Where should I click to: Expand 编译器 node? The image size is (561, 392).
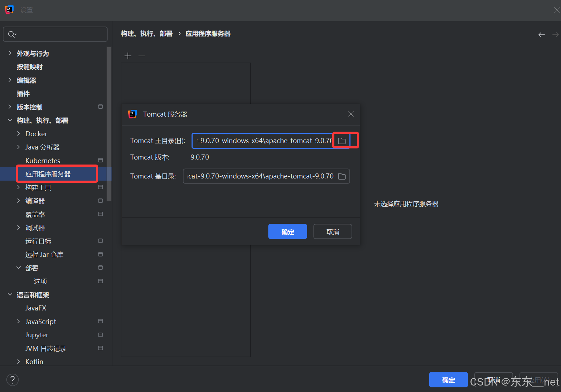pyautogui.click(x=19, y=201)
